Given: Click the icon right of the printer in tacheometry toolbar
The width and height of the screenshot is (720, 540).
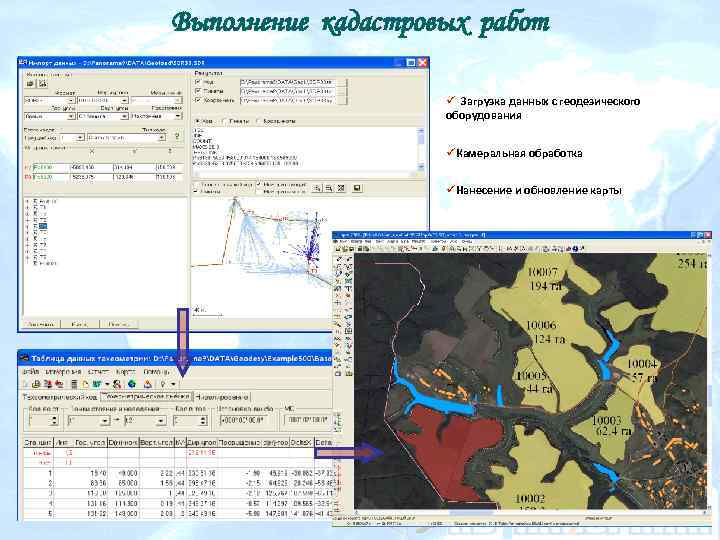Looking at the screenshot, I should 48,384.
